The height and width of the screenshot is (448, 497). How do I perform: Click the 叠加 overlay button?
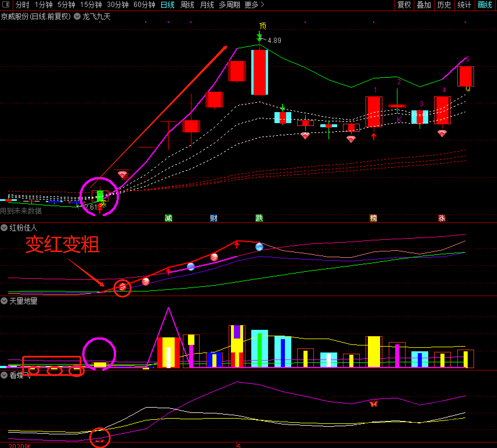(x=424, y=5)
